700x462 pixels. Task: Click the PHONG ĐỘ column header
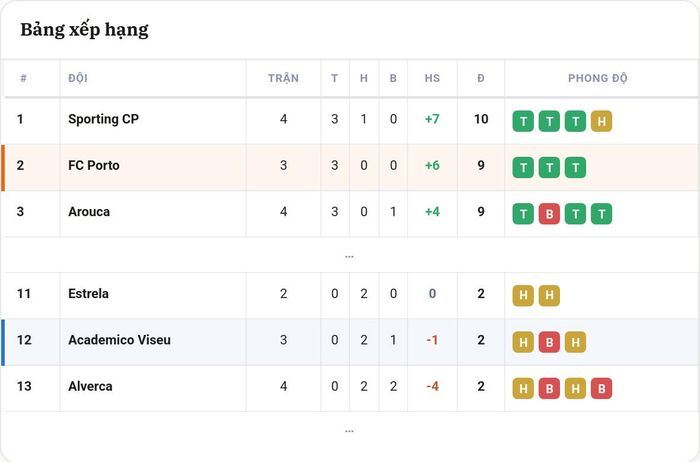tap(597, 78)
